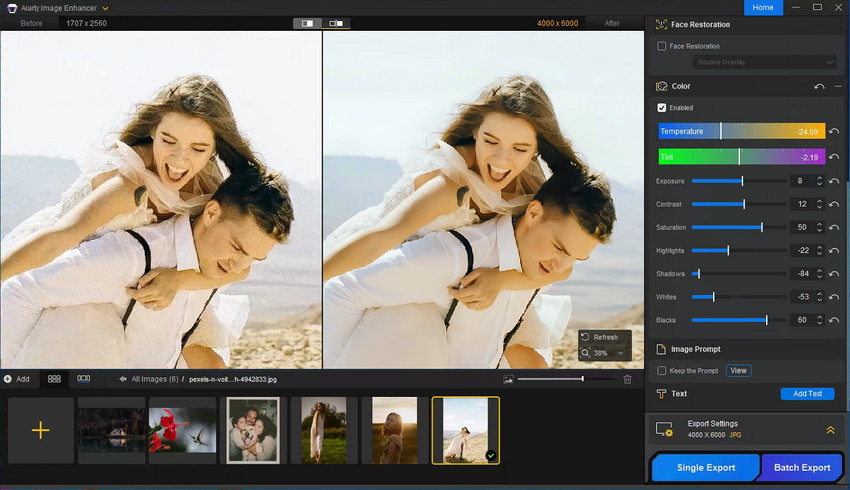Adjust Saturation value with stepper arrows
The height and width of the screenshot is (490, 850).
[819, 228]
